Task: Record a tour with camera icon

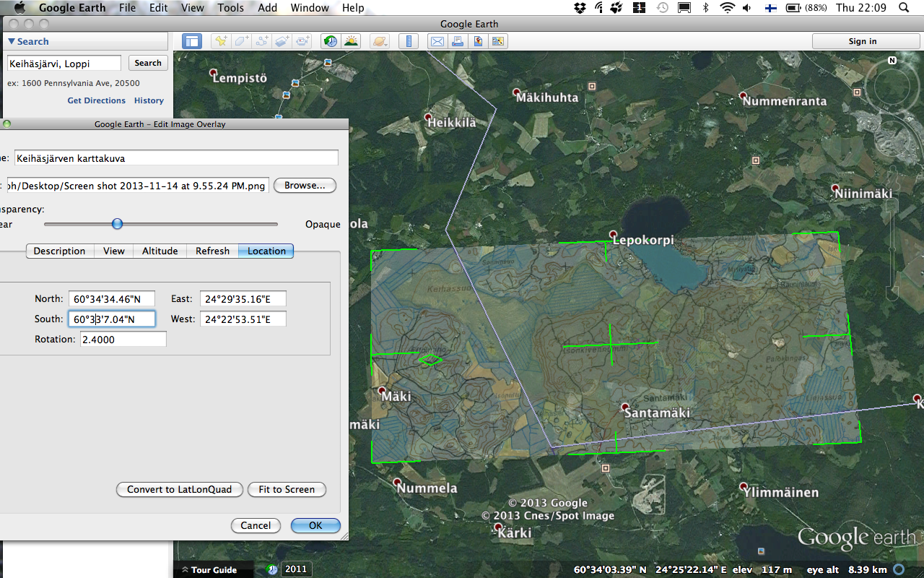Action: 303,41
